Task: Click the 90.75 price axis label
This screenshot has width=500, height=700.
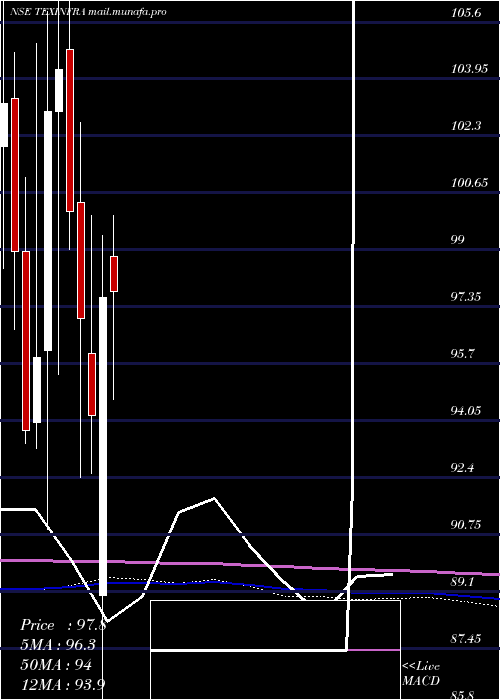Action: (466, 524)
